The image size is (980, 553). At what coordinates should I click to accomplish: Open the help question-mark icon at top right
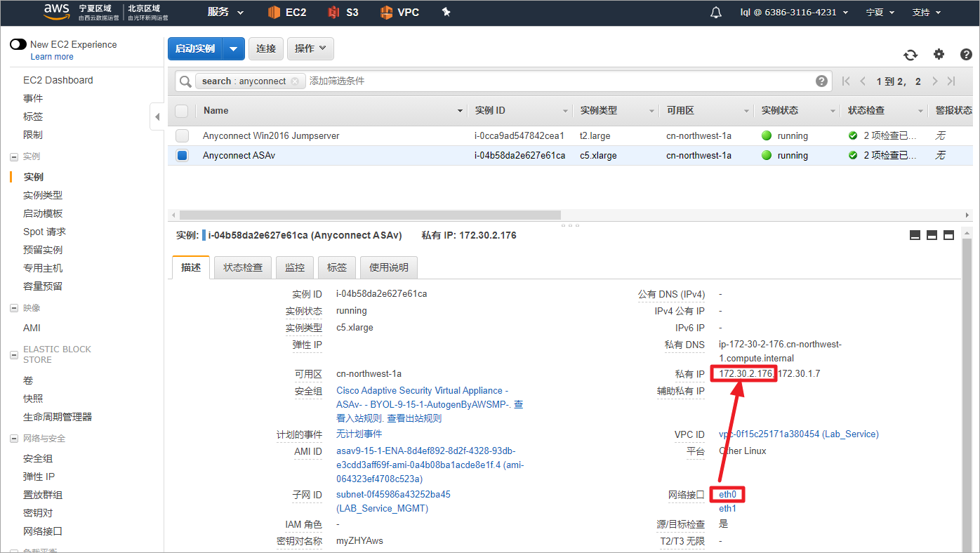[x=966, y=54]
